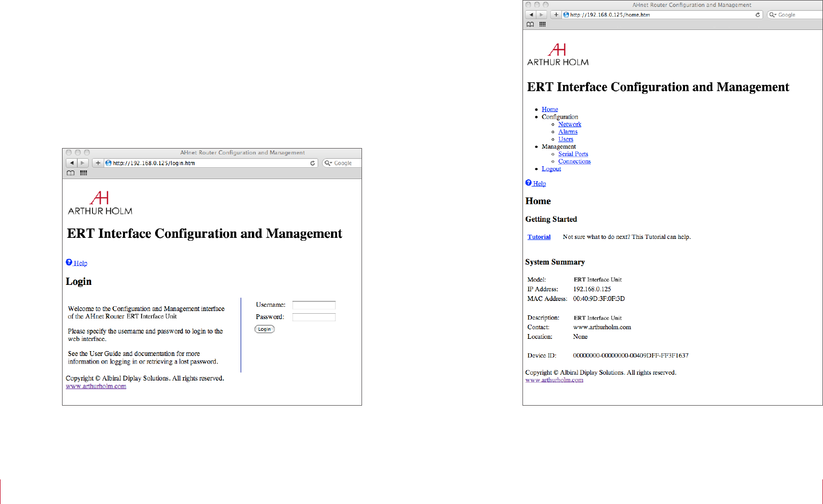Select the home.htm address bar
Viewport: 823px width, 504px height.
pyautogui.click(x=663, y=15)
